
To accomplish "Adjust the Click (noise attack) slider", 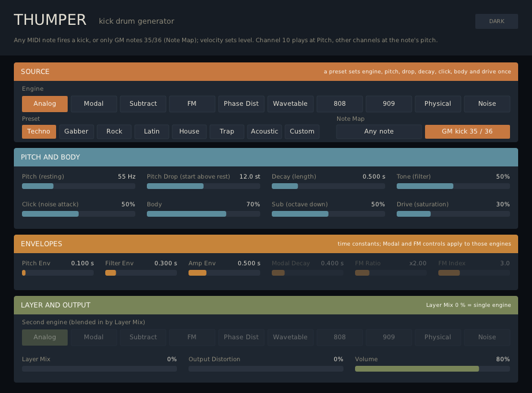I will click(x=79, y=214).
